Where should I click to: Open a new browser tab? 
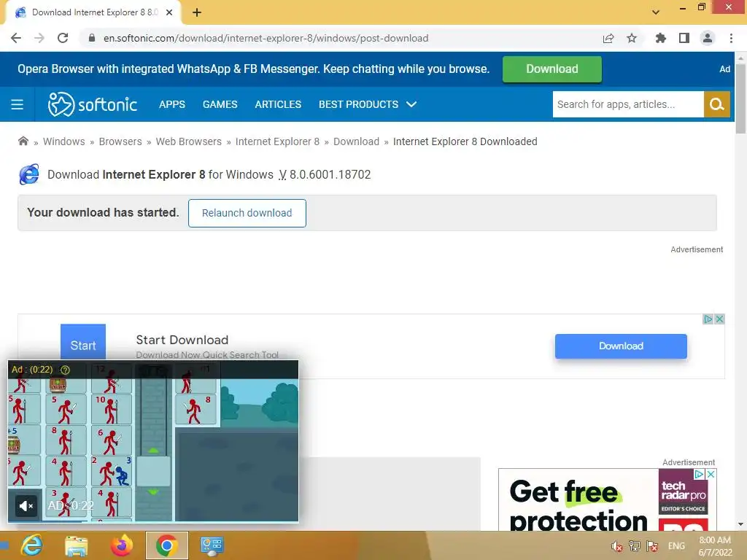[x=197, y=13]
